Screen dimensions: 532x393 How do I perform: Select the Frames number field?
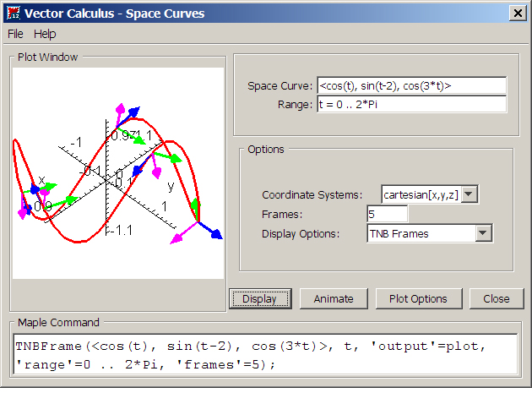point(387,215)
